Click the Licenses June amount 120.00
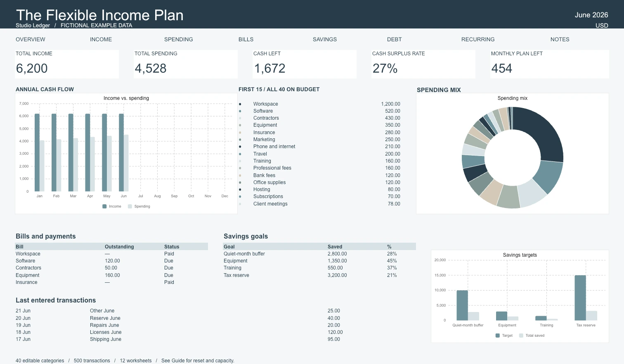 335,332
